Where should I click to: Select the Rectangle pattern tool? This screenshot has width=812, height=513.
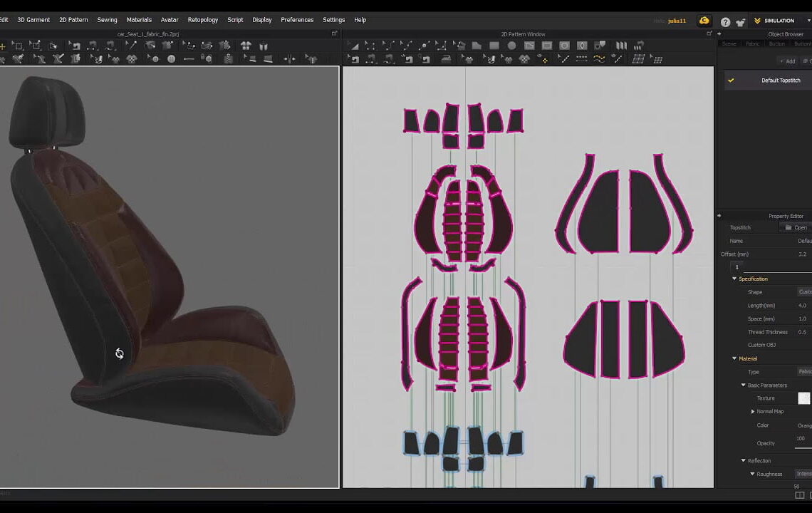pyautogui.click(x=496, y=46)
